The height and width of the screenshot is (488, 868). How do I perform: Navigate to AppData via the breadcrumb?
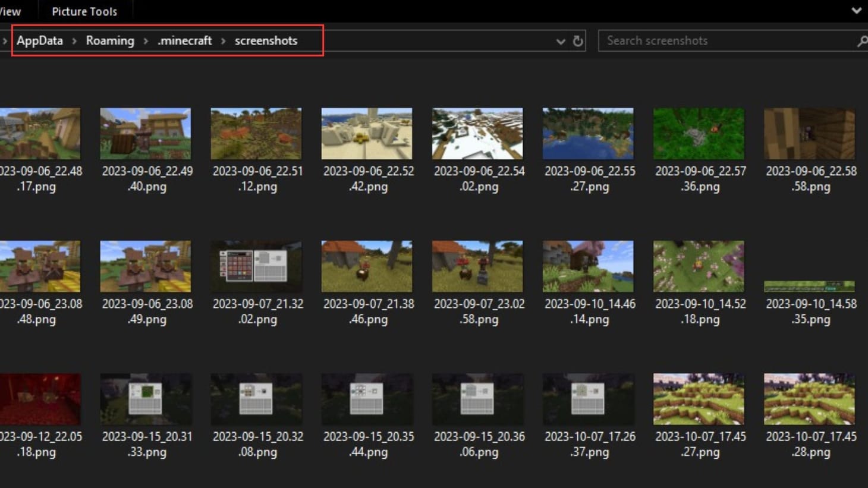pos(39,40)
